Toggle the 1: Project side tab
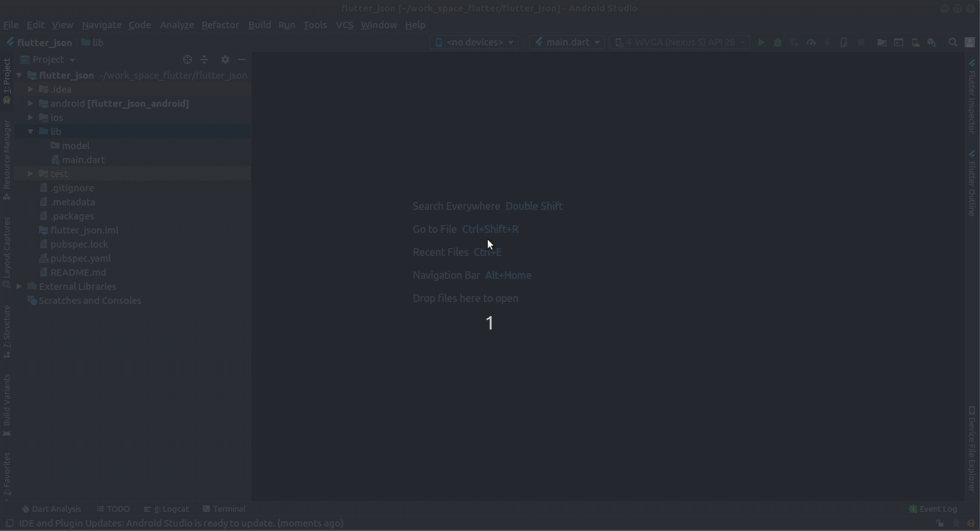 click(x=7, y=82)
